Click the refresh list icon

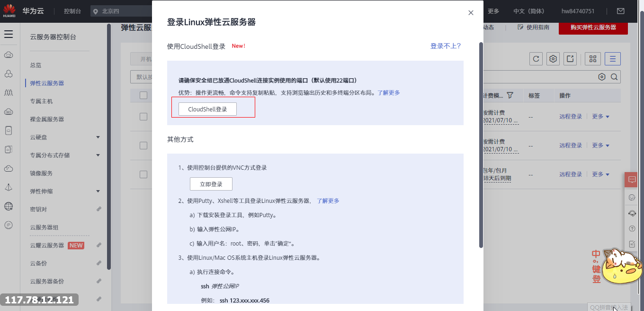coord(536,59)
